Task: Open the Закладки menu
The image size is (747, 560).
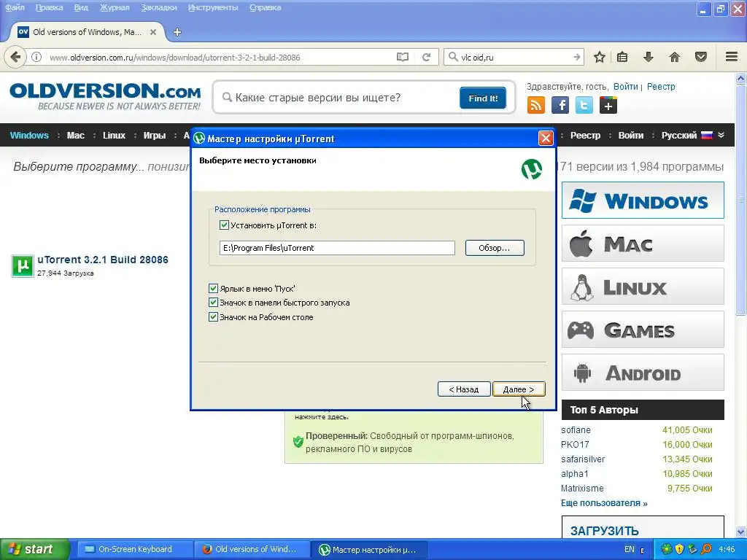Action: tap(158, 7)
